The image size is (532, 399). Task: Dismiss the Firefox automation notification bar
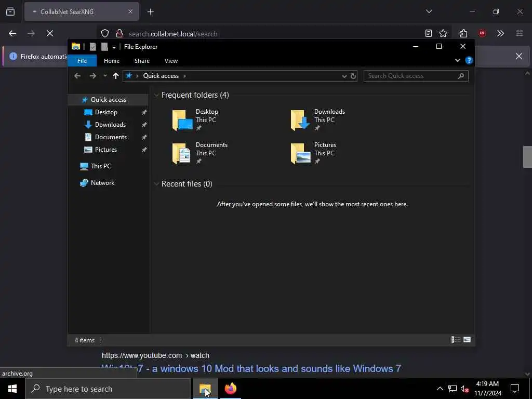[x=519, y=56]
